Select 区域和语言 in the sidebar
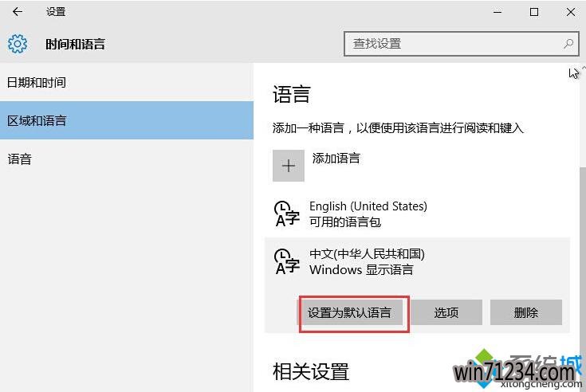This screenshot has width=586, height=392. 37,120
